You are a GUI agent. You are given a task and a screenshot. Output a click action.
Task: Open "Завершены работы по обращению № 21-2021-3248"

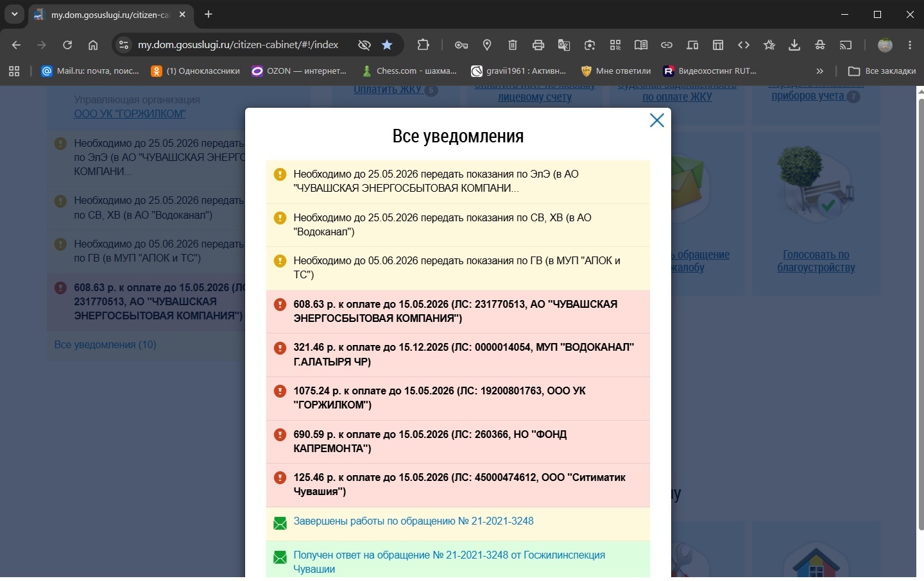413,521
